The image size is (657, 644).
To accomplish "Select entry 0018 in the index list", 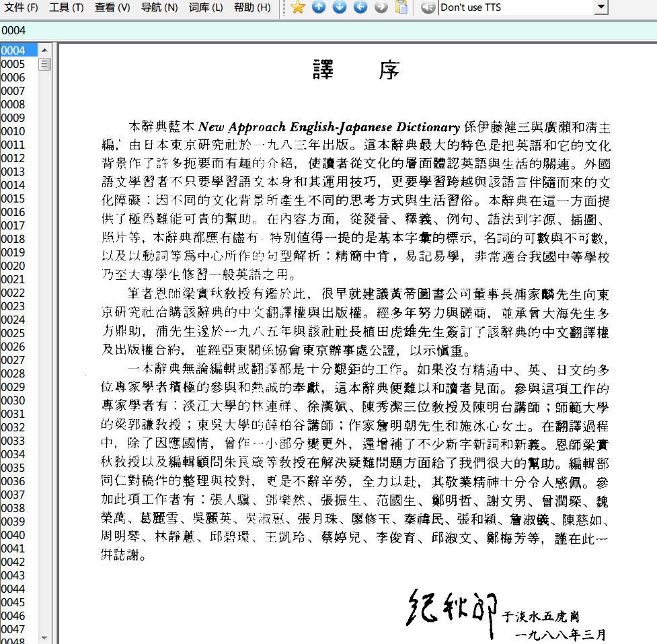I will click(19, 239).
